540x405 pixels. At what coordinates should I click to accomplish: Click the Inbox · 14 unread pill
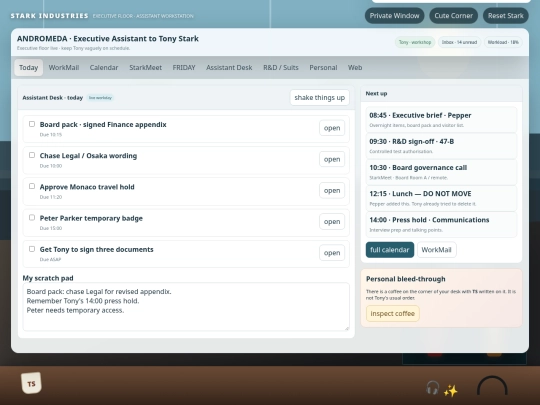[x=459, y=42]
